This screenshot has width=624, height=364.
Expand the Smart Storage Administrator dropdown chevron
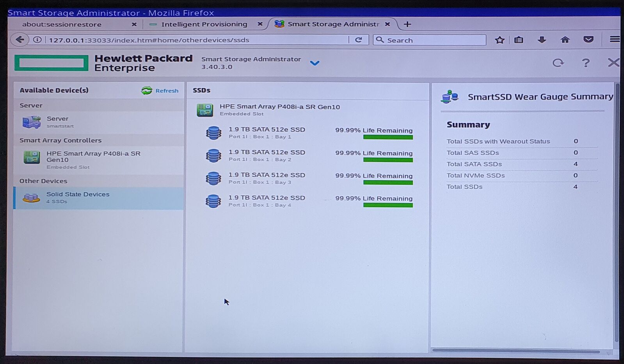point(315,63)
